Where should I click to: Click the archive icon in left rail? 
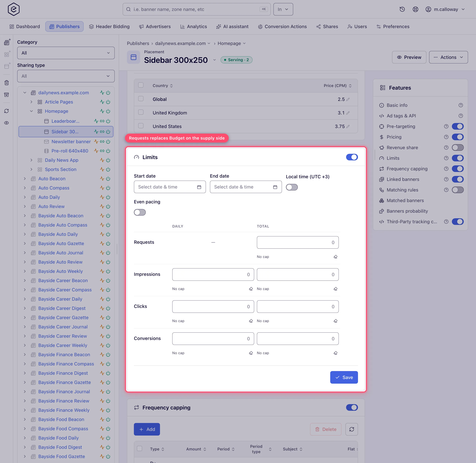7,95
